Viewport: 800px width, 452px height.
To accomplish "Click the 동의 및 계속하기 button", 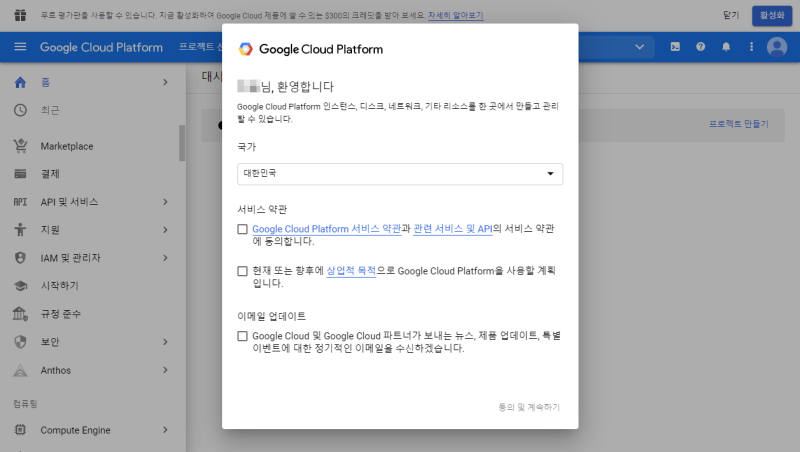I will coord(529,407).
